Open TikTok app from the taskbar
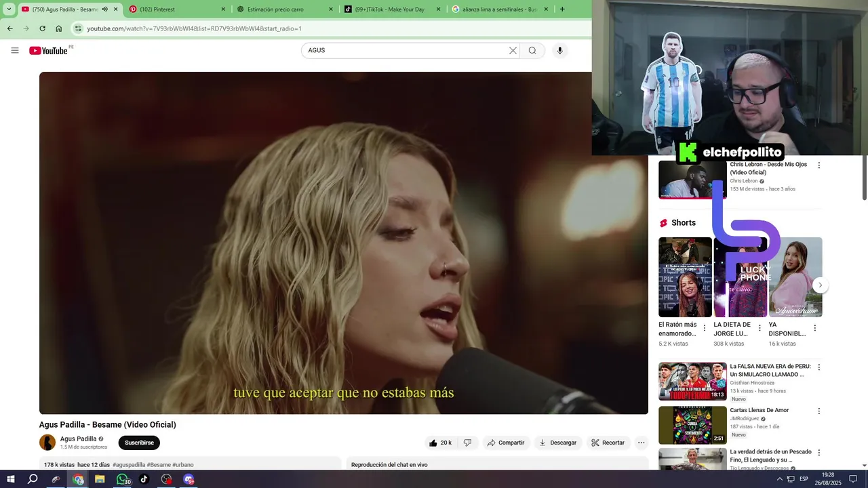The width and height of the screenshot is (868, 488). [144, 479]
